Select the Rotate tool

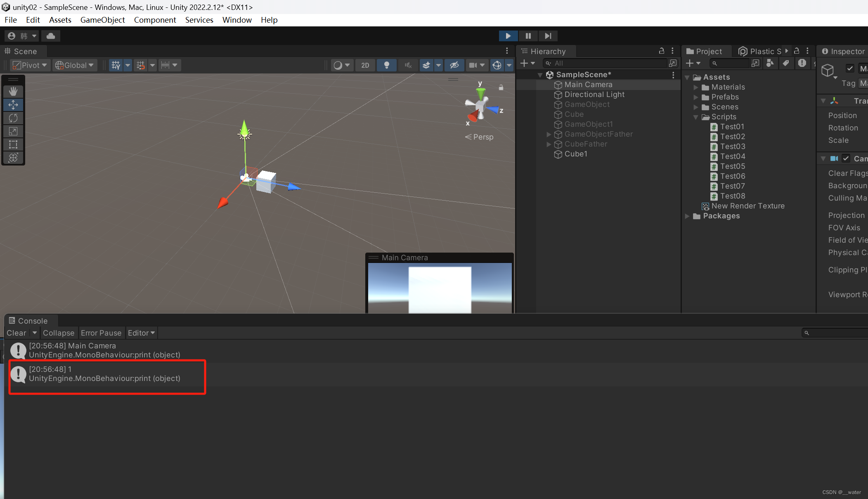pos(13,118)
